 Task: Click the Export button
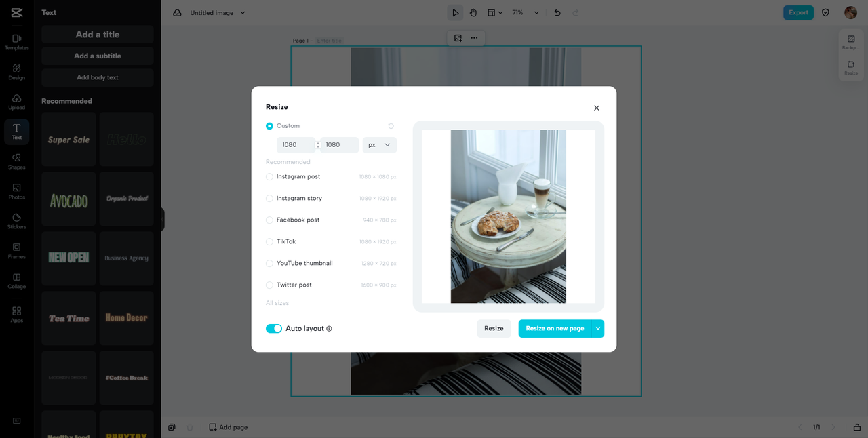tap(798, 12)
